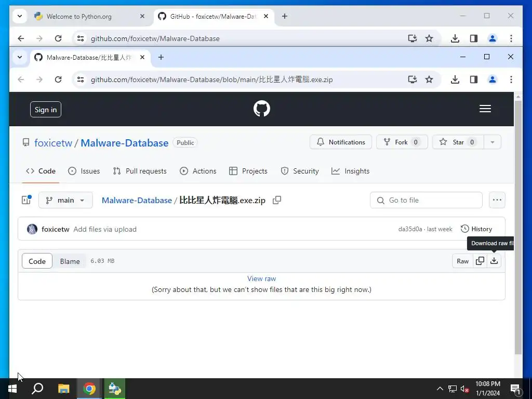Open profile avatar in front Chrome window
This screenshot has width=532, height=399.
(x=493, y=79)
